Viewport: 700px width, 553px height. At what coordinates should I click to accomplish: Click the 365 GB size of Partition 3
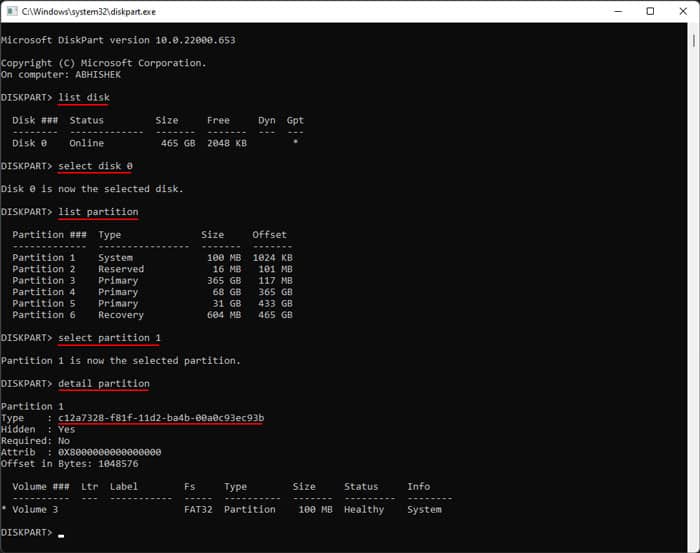click(224, 281)
